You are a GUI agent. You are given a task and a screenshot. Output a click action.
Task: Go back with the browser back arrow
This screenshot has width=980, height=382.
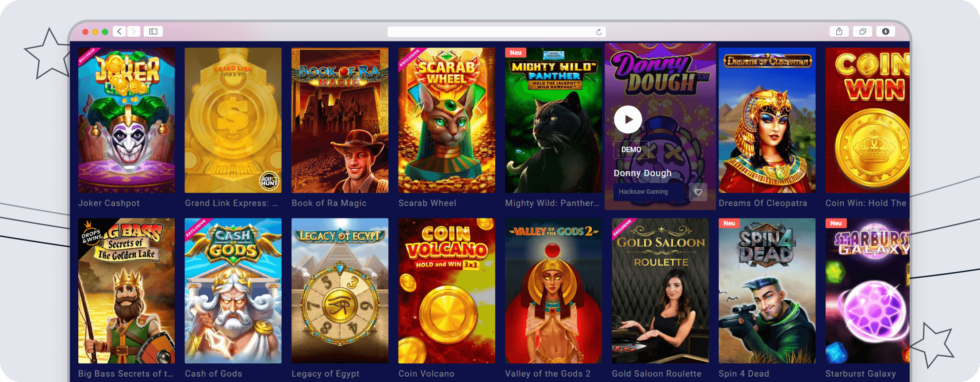coord(119,31)
